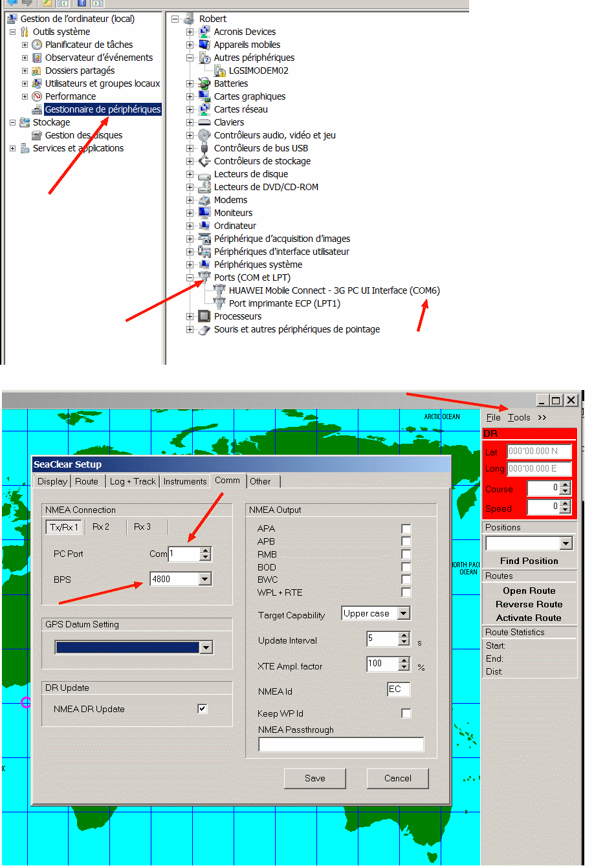The height and width of the screenshot is (868, 594).
Task: Click the Reverse Route button
Action: pos(529,604)
